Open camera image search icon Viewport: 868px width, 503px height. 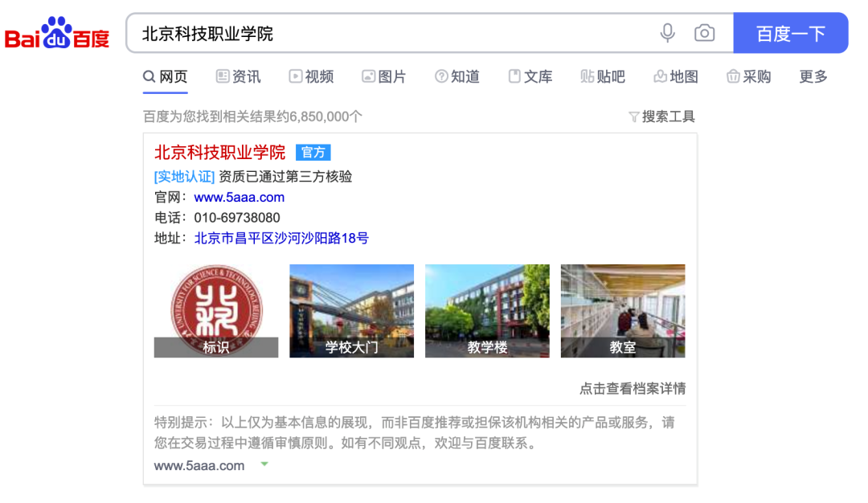coord(704,33)
